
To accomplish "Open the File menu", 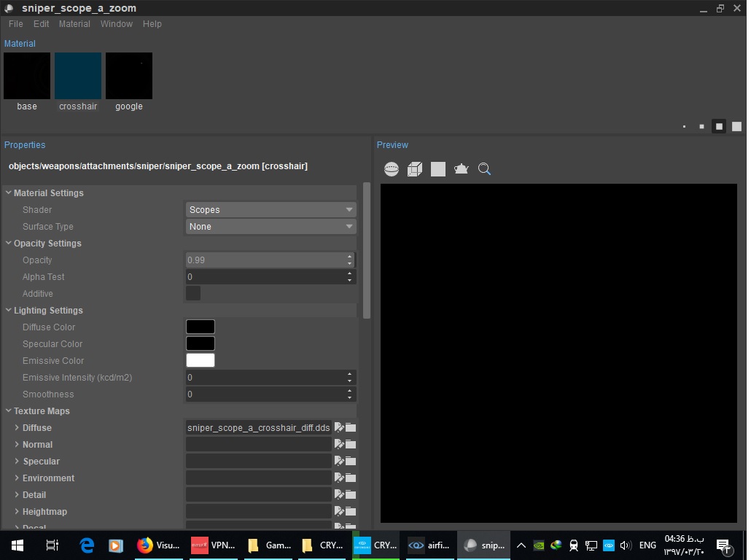I will coord(16,24).
